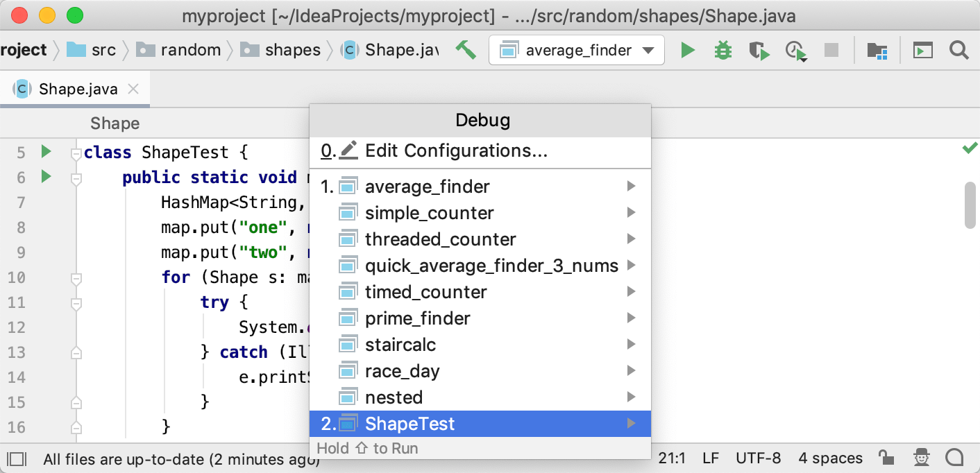
Task: Close the Shape.java tab
Action: coord(133,89)
